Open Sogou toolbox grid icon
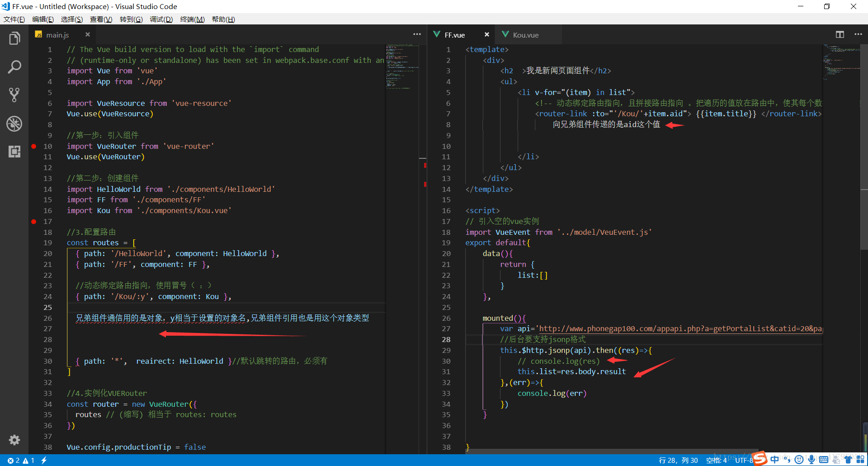Viewport: 868px width, 466px height. (860, 460)
